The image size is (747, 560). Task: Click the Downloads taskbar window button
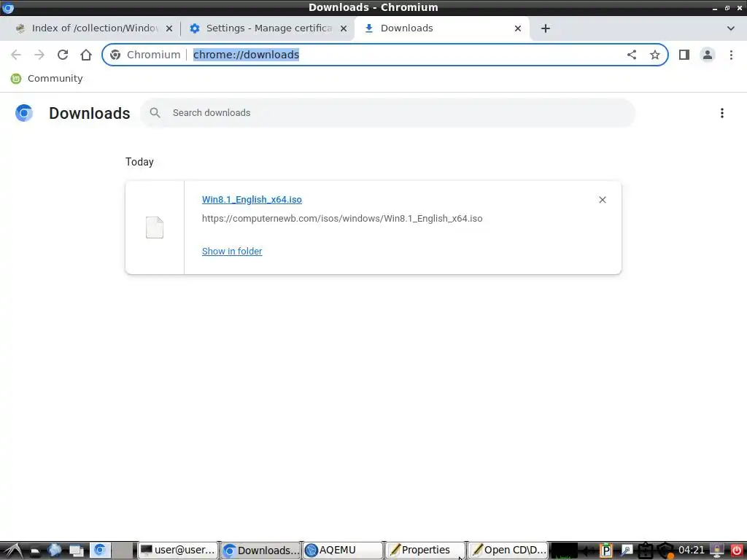[x=260, y=551]
